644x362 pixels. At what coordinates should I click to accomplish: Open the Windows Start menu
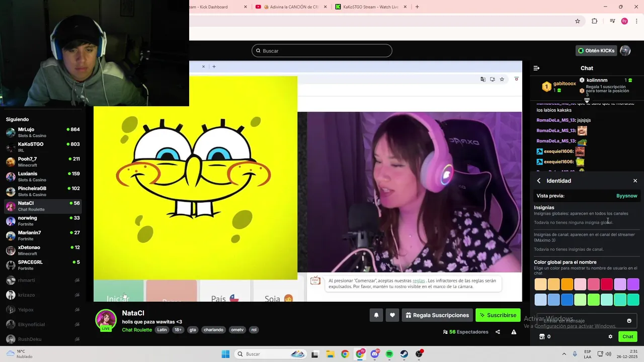point(225,354)
